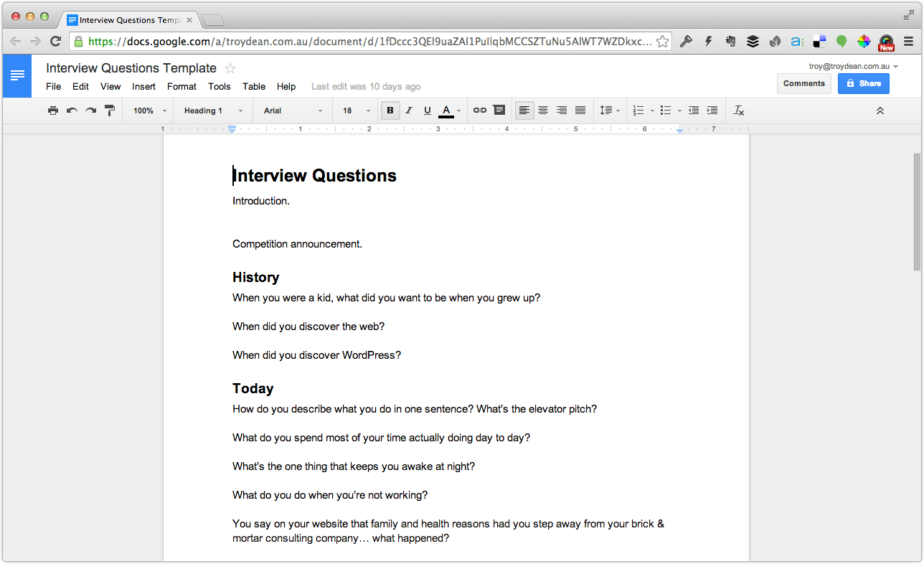Reload the page with the refresh icon

55,41
